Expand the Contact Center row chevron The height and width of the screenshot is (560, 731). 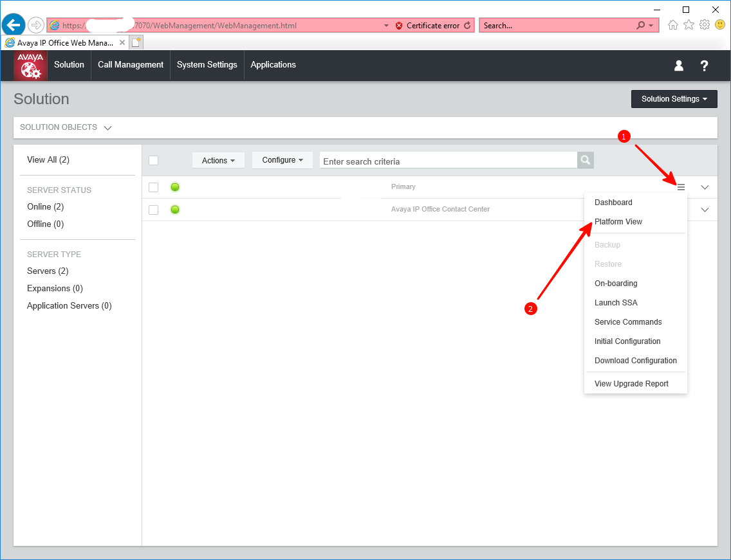705,210
